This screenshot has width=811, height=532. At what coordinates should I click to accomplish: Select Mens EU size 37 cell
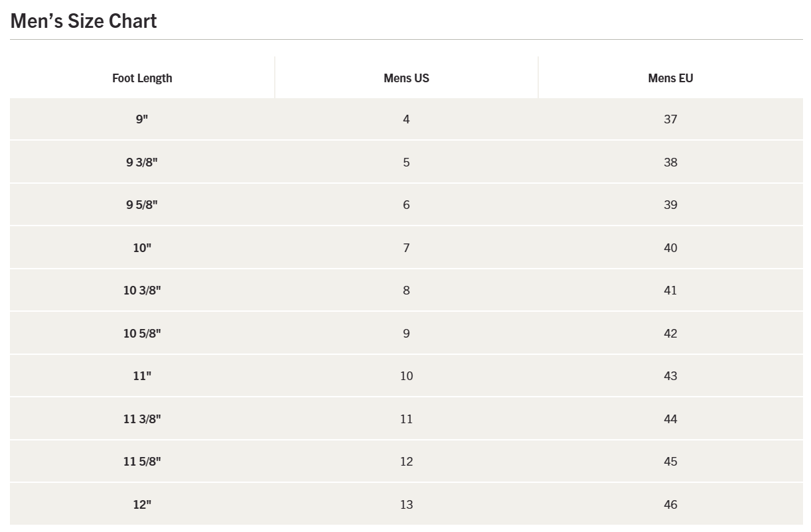(x=670, y=119)
